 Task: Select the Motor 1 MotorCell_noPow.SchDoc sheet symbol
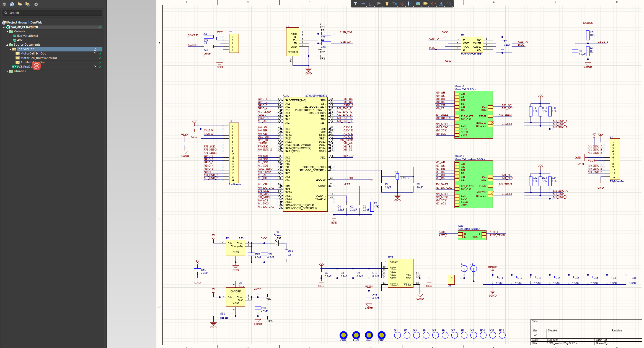pyautogui.click(x=474, y=184)
